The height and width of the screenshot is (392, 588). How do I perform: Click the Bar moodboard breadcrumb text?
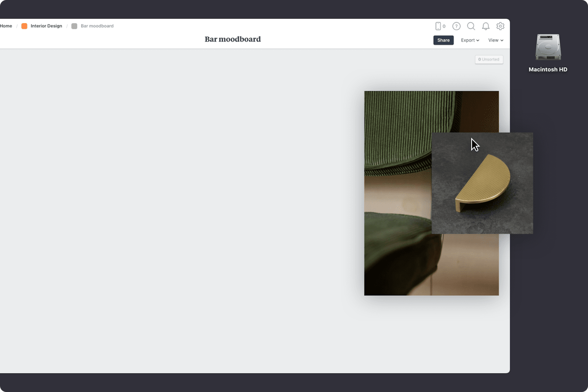click(97, 26)
